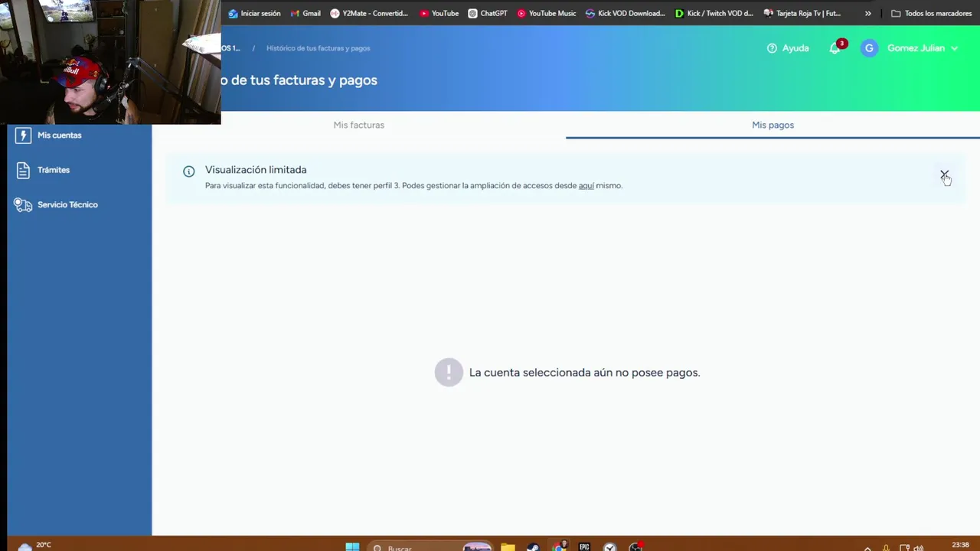Open the Tarjeta Roja Tv bookmark
980x551 pixels.
point(802,13)
